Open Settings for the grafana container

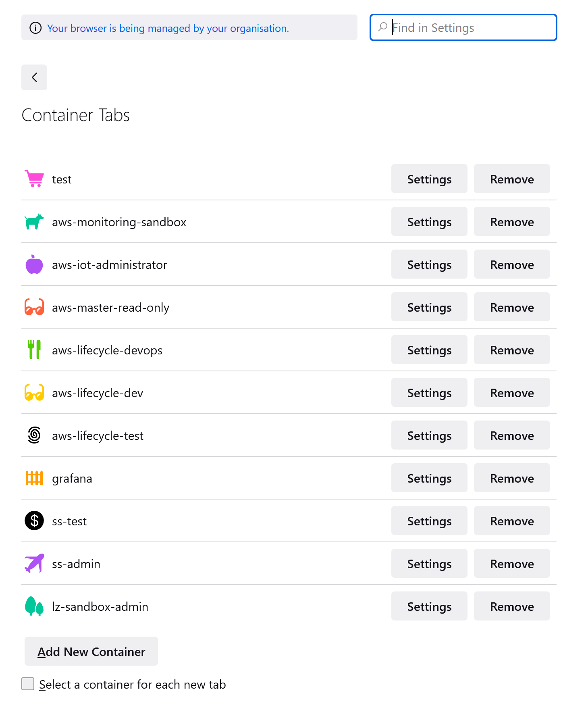(x=429, y=478)
